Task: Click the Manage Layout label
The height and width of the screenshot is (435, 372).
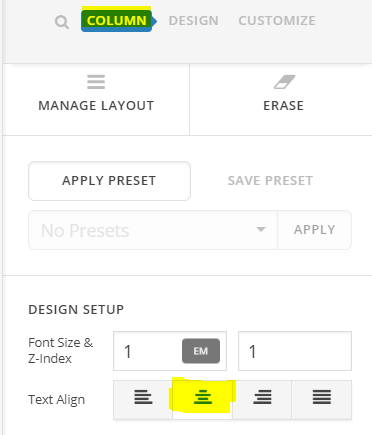Action: point(96,106)
